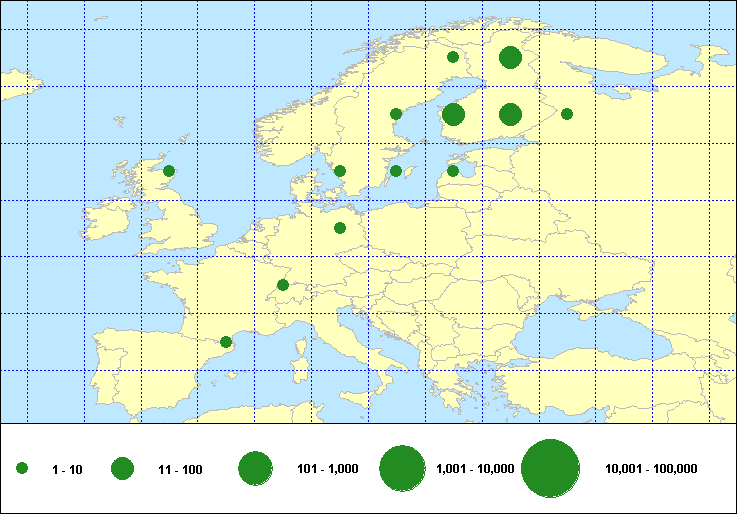Image resolution: width=737 pixels, height=514 pixels.
Task: Click the smallest legend circle for 1 - 10
Action: coord(22,468)
